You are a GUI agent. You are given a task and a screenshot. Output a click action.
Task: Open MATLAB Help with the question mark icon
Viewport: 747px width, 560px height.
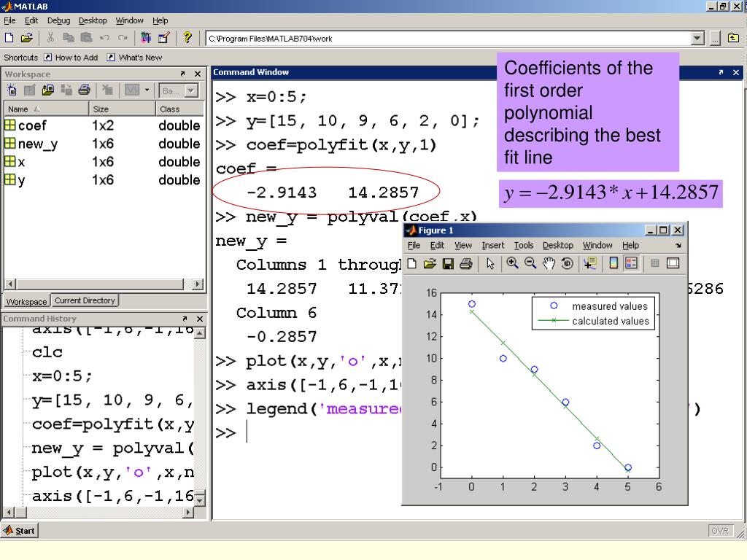click(187, 38)
